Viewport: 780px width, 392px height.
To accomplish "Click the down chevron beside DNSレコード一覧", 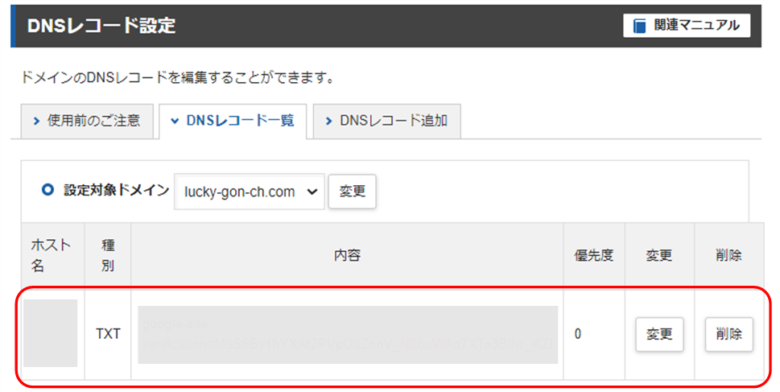I will point(175,121).
